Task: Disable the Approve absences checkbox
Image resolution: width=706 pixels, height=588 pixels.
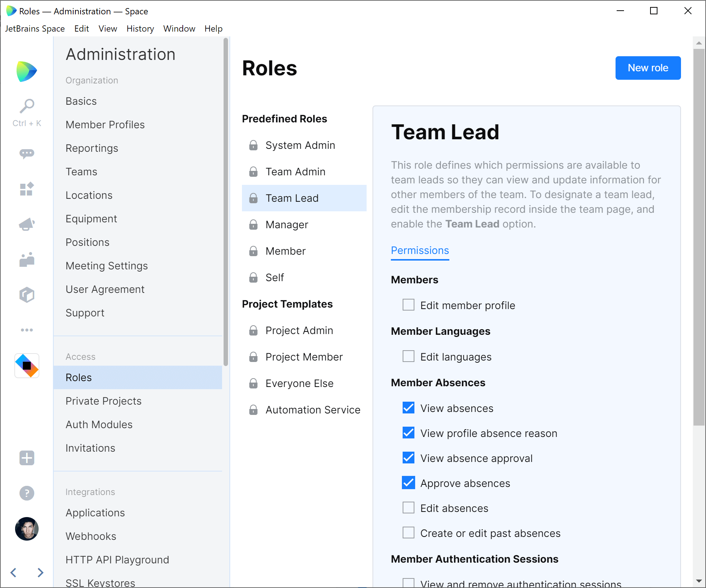Action: click(x=409, y=483)
